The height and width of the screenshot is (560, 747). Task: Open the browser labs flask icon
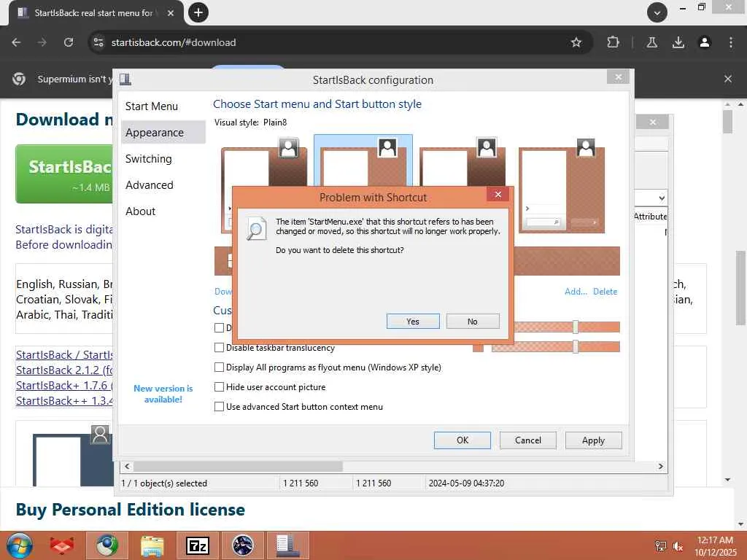point(651,42)
